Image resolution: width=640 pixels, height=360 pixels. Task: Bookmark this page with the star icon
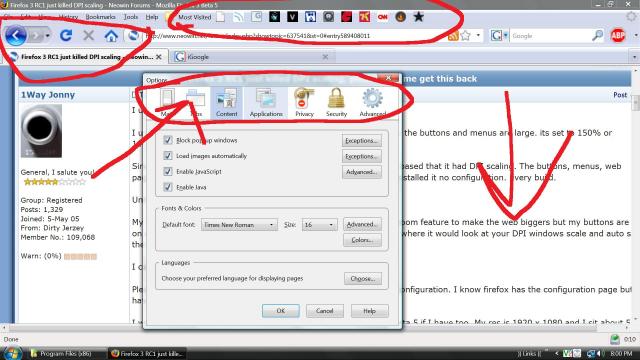point(466,36)
